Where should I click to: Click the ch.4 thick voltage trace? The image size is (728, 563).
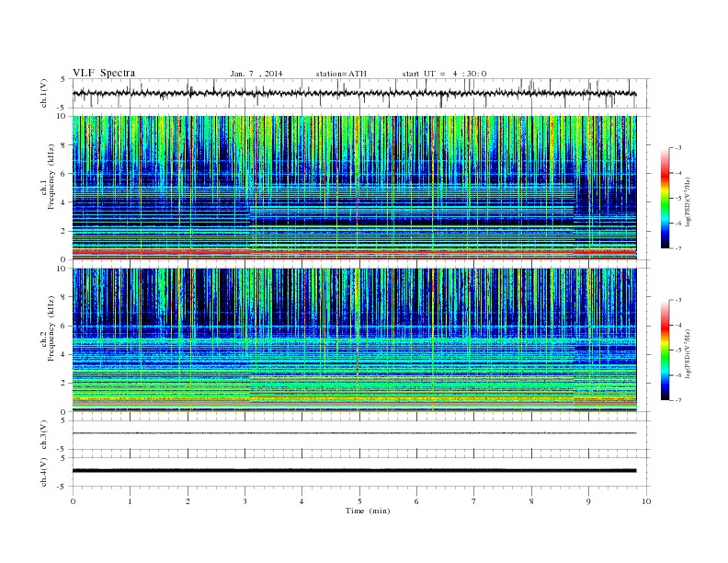(354, 471)
